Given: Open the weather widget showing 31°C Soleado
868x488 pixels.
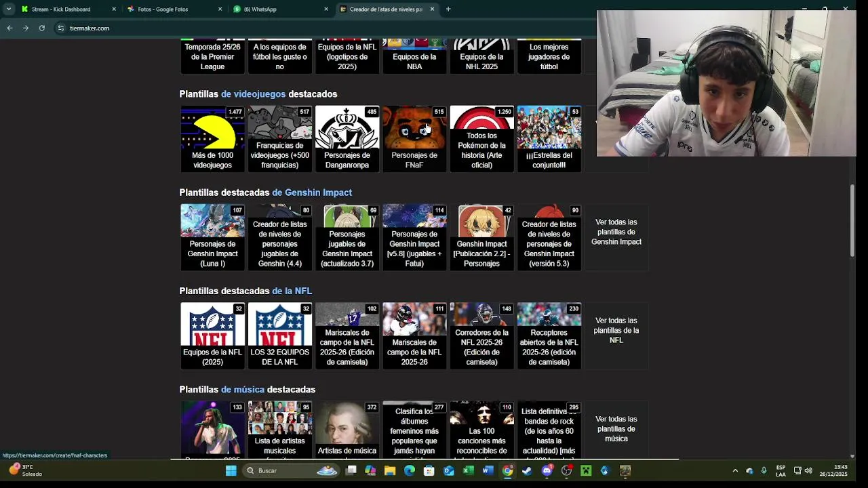Looking at the screenshot, I should (x=26, y=470).
